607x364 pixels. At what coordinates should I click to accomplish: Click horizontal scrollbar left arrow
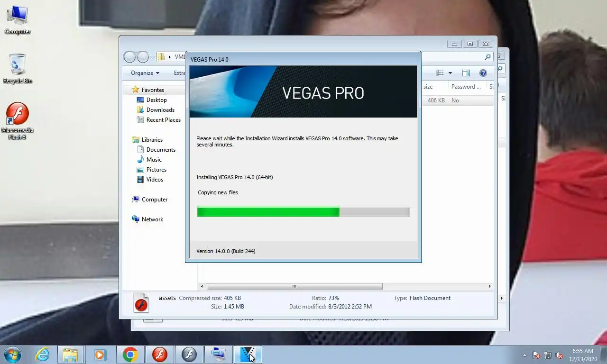pyautogui.click(x=202, y=286)
